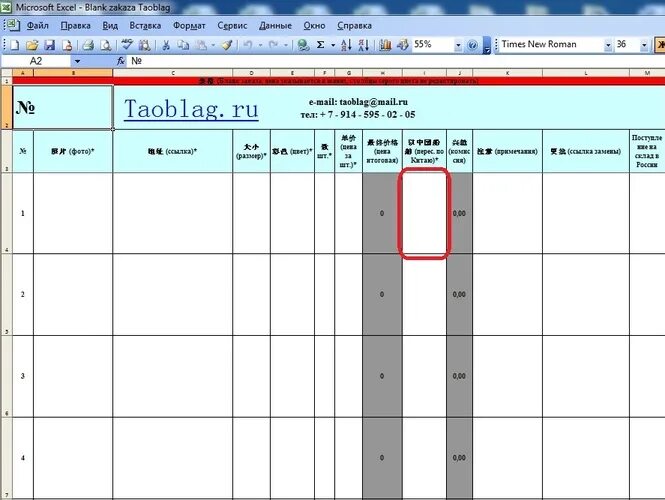Viewport: 665px width, 500px height.
Task: Open the Times New Roman font dropdown
Action: pos(608,45)
